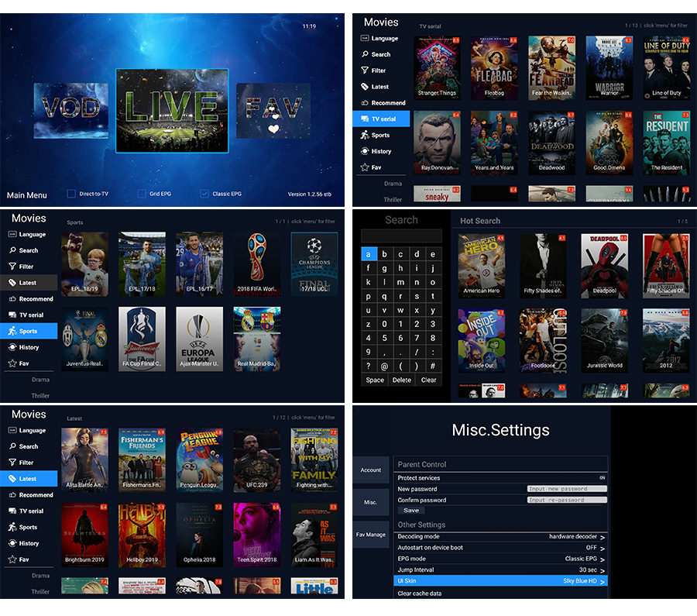The height and width of the screenshot is (616, 697).
Task: Select the Jurassic World poster in Hot Search
Action: (x=605, y=340)
